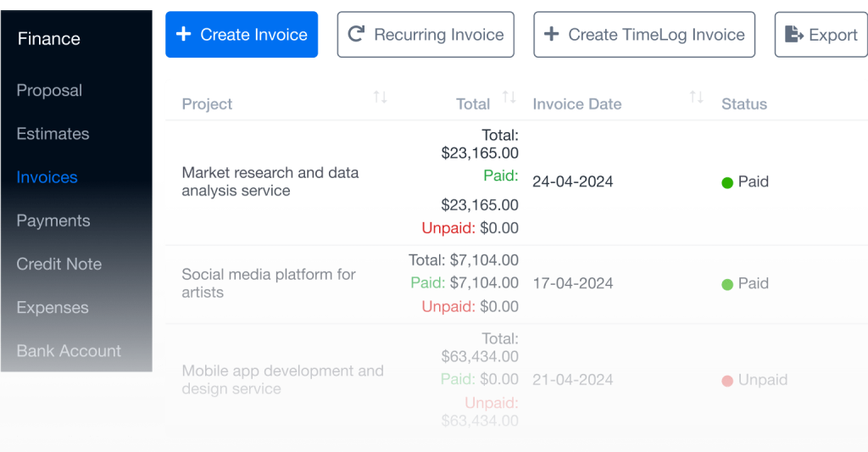The image size is (868, 452).
Task: Click the Export file icon
Action: (x=793, y=35)
